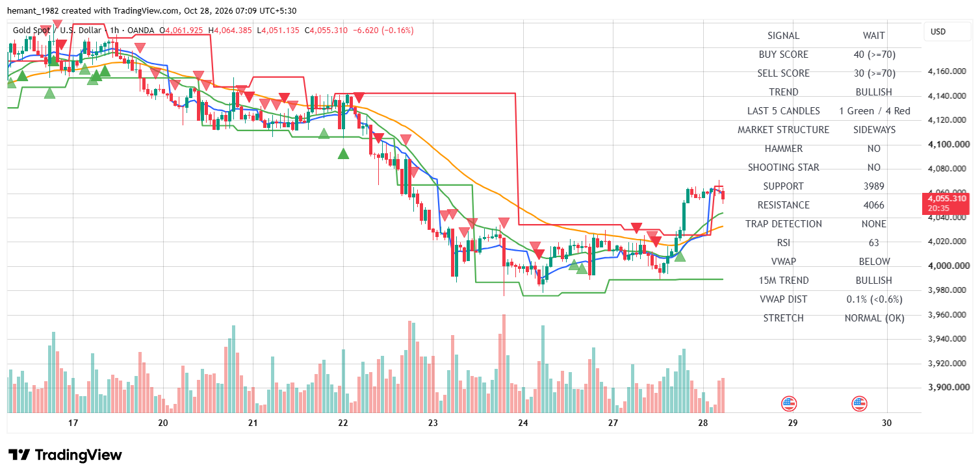Click the STRETCH value NORMAL (OK)
This screenshot has width=980, height=476.
click(x=874, y=318)
